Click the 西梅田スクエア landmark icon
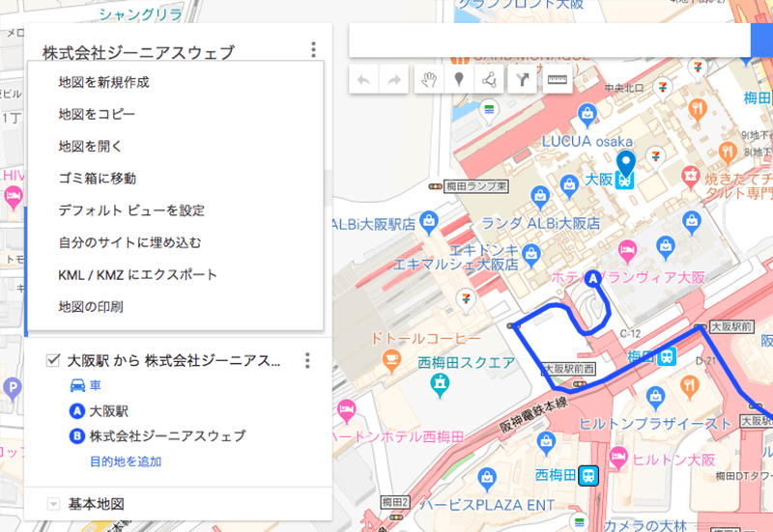 440,384
